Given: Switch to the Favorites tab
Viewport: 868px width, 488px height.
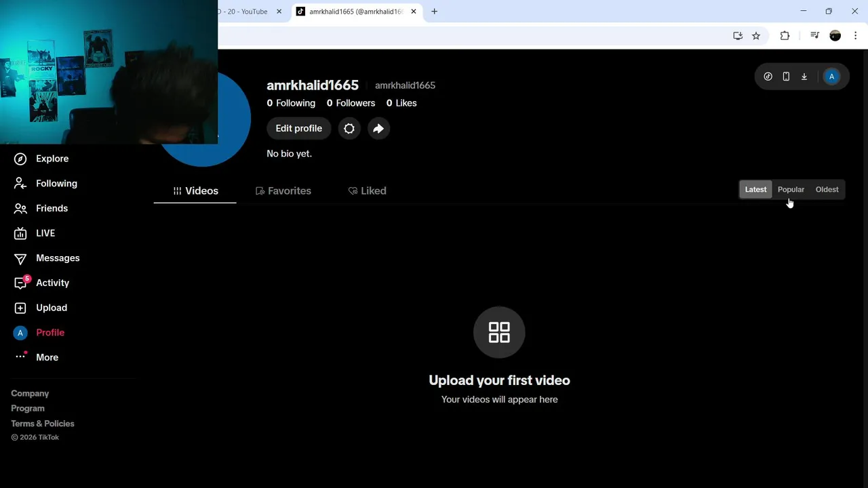Looking at the screenshot, I should pos(283,191).
